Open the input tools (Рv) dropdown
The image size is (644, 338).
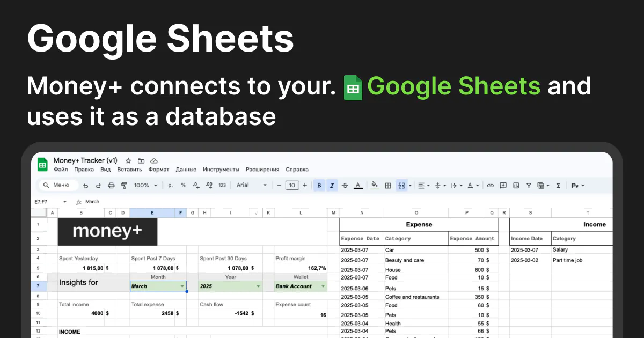[x=578, y=185]
